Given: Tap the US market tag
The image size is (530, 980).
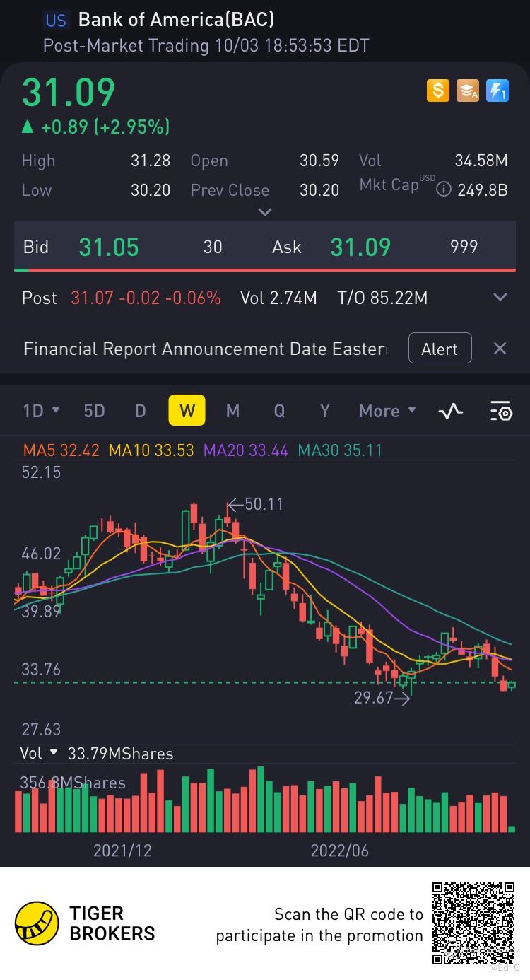Looking at the screenshot, I should (x=56, y=20).
